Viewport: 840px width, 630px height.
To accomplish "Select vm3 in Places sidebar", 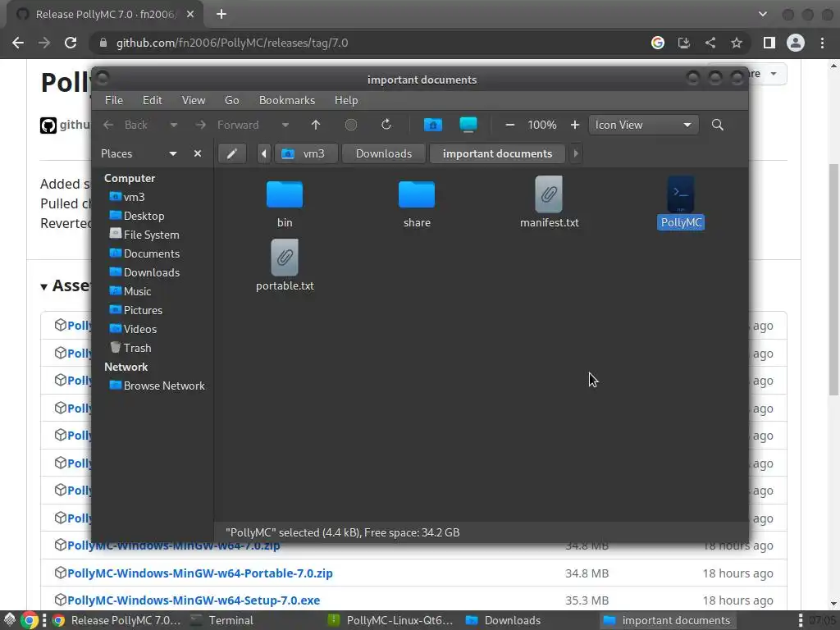I will [x=127, y=197].
